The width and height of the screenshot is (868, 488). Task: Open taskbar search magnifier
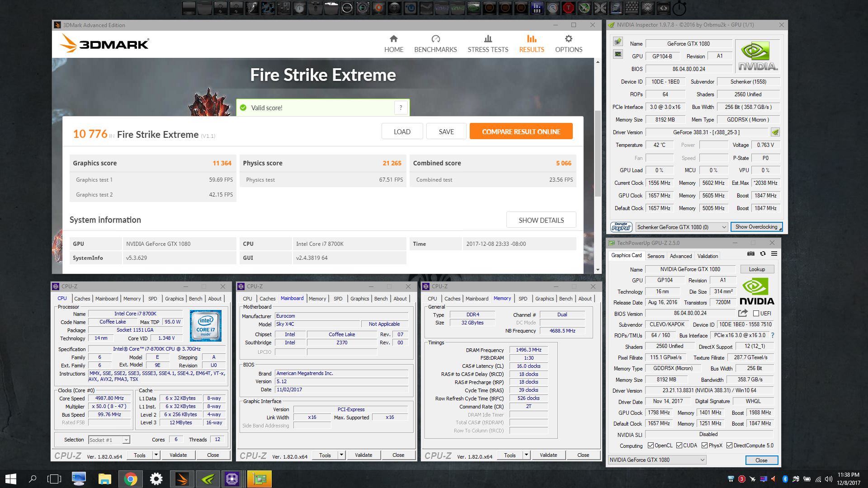[33, 479]
